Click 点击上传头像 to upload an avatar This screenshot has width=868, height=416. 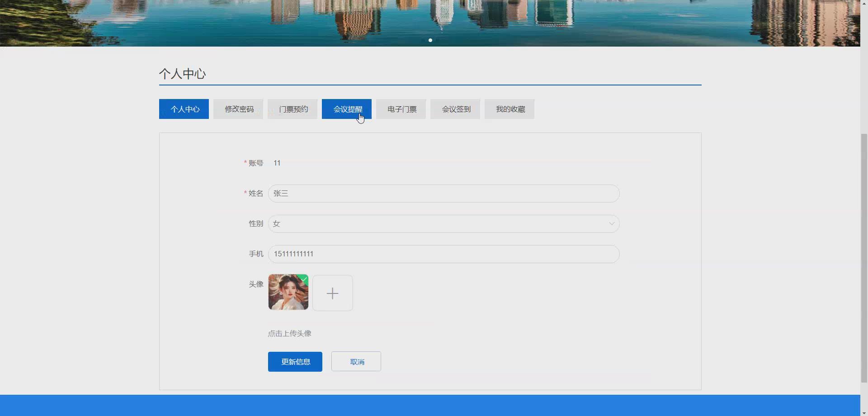[x=289, y=333]
